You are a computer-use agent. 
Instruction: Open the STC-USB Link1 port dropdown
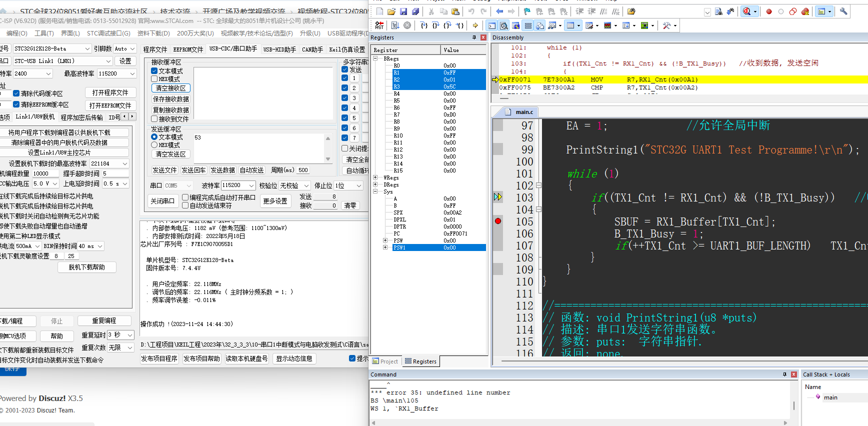(108, 61)
